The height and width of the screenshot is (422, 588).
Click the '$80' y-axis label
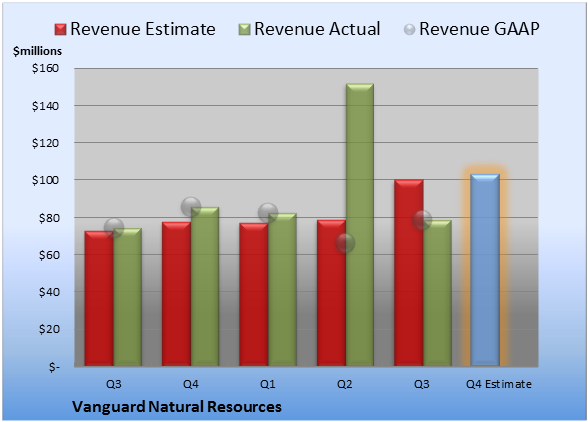(x=49, y=218)
